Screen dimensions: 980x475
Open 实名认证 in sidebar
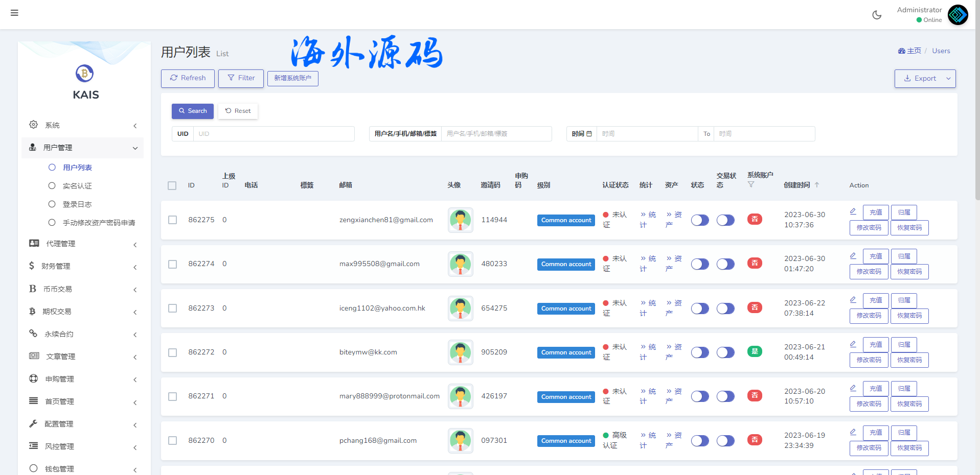(77, 186)
